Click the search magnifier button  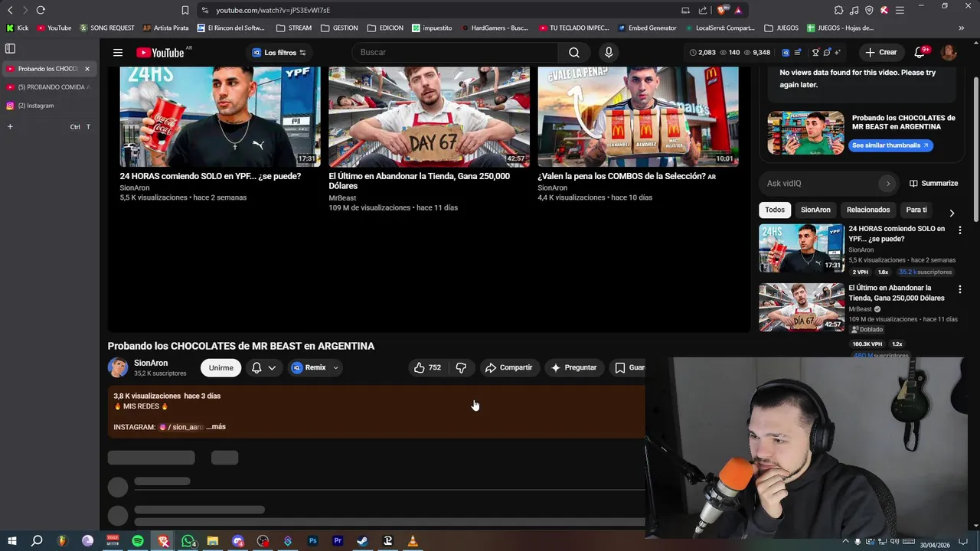pos(574,52)
